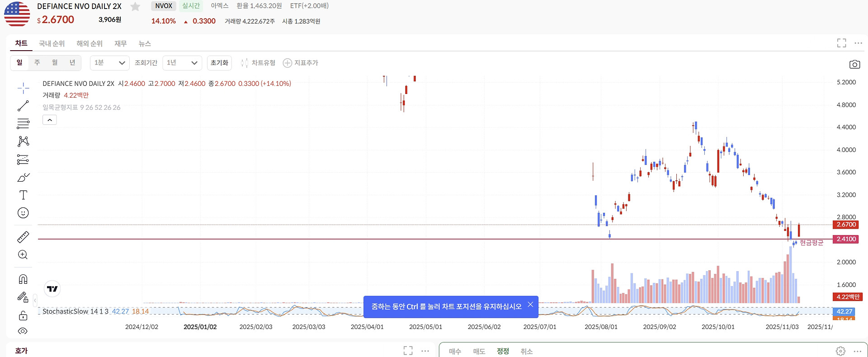868x357 pixels.
Task: Maximize the chart panel to fullscreen
Action: click(841, 43)
